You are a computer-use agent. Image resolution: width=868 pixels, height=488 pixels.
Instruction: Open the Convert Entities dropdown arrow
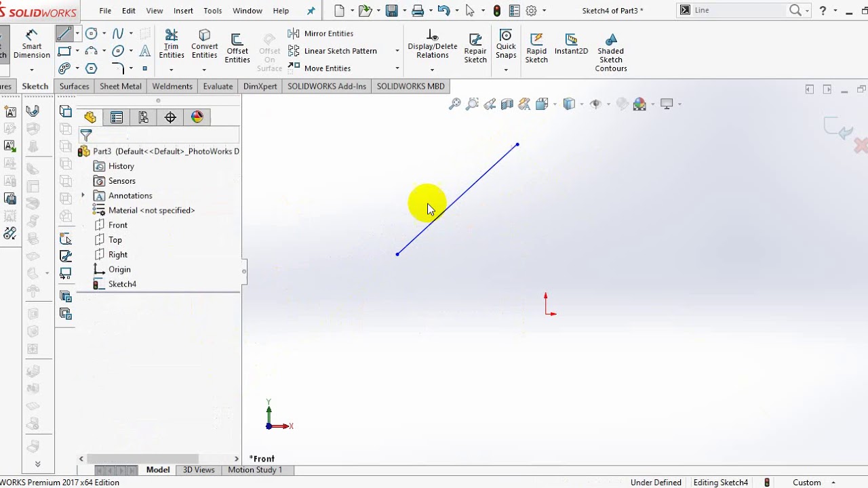pos(204,69)
